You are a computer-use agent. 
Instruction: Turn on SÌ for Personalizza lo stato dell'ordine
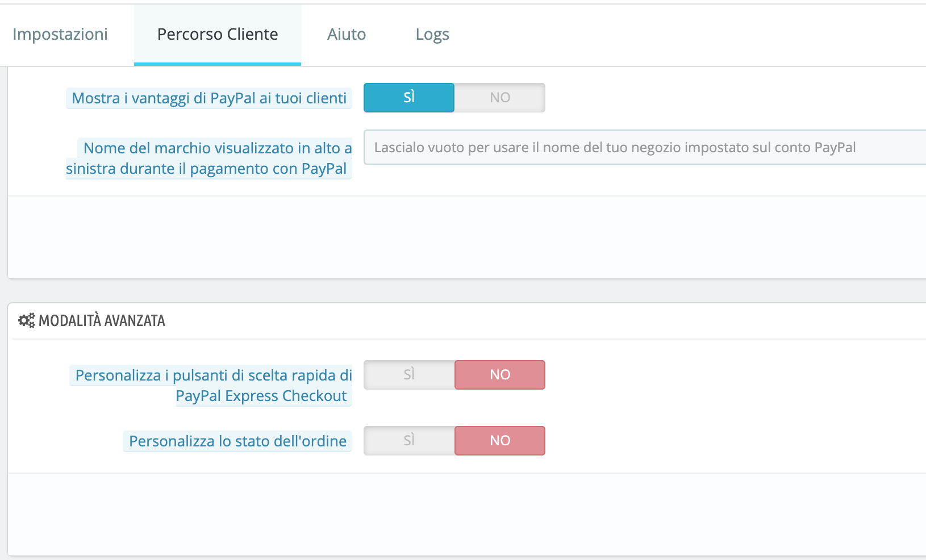[x=409, y=441]
